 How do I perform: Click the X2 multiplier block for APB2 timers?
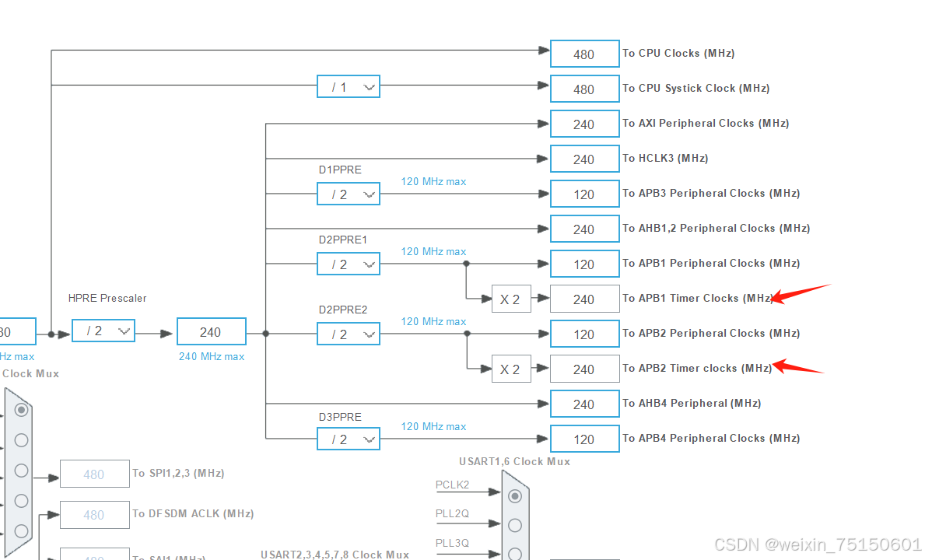pyautogui.click(x=511, y=369)
